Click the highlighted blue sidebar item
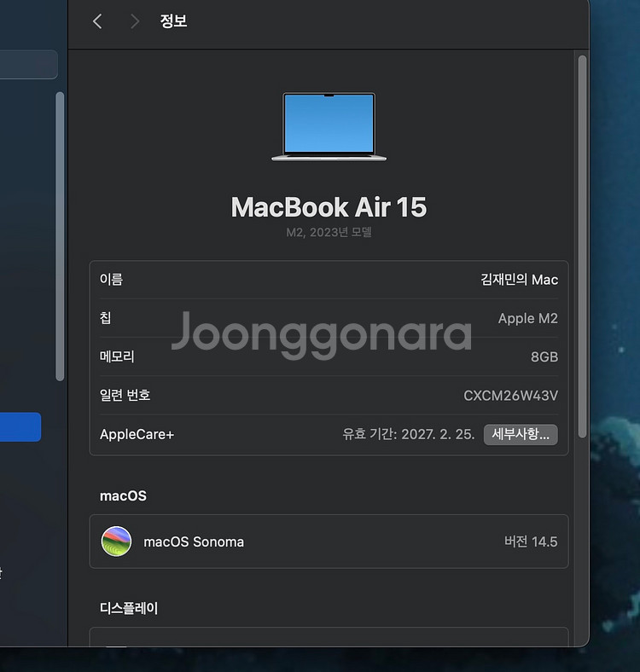Viewport: 640px width, 672px height. pyautogui.click(x=20, y=427)
